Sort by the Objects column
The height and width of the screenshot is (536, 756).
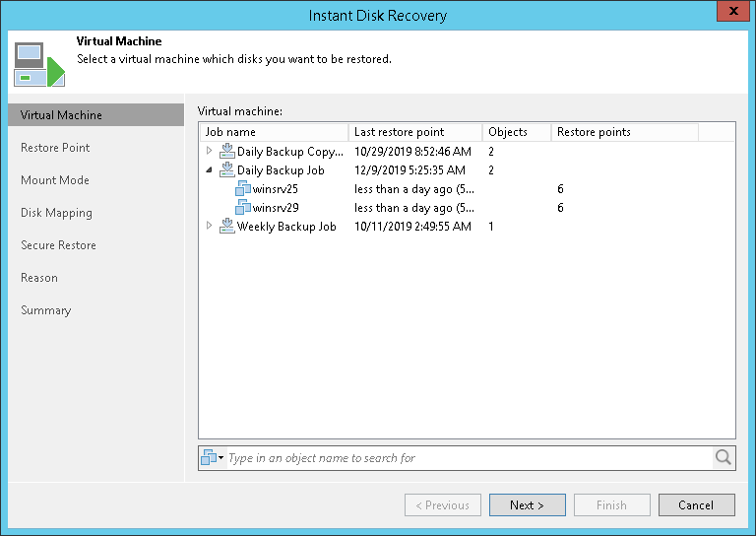[x=517, y=132]
